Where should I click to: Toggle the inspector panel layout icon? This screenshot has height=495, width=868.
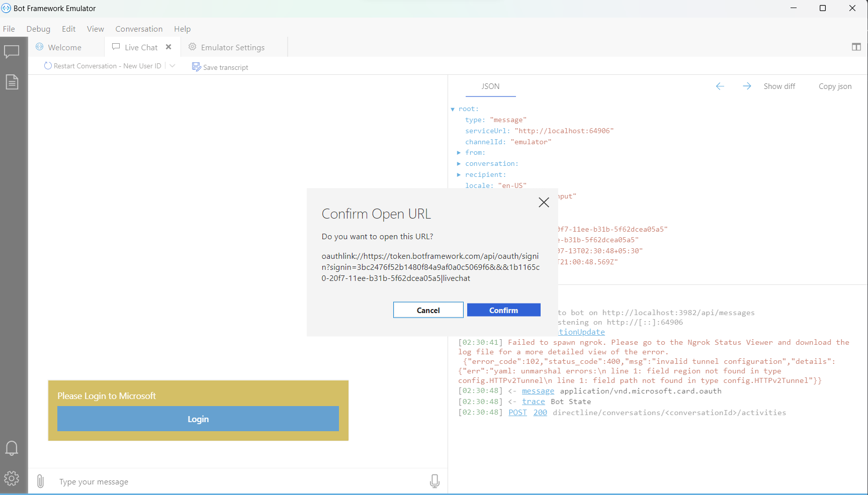tap(856, 46)
